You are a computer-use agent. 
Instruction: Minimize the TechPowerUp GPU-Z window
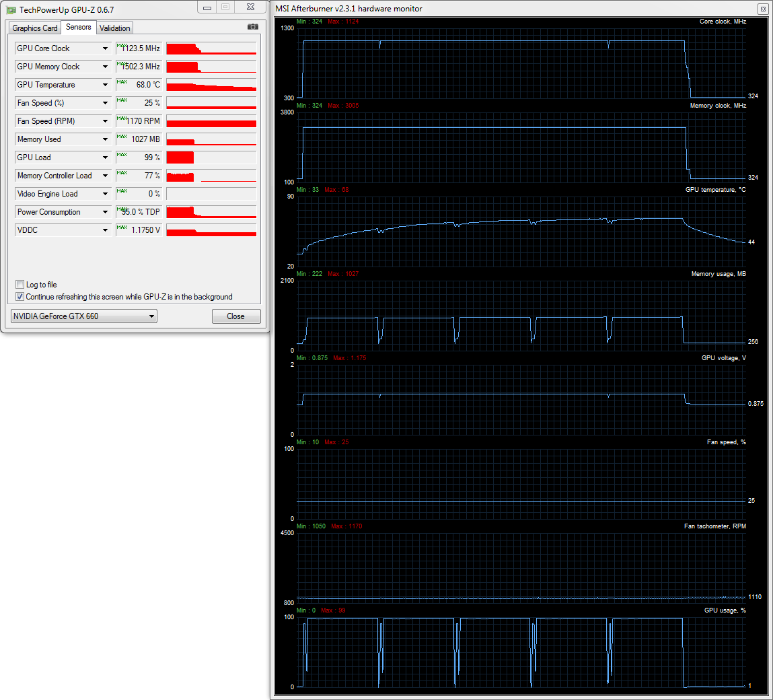[x=207, y=7]
